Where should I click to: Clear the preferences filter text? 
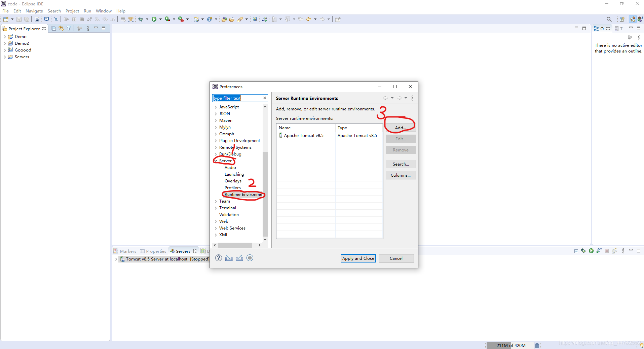click(265, 98)
